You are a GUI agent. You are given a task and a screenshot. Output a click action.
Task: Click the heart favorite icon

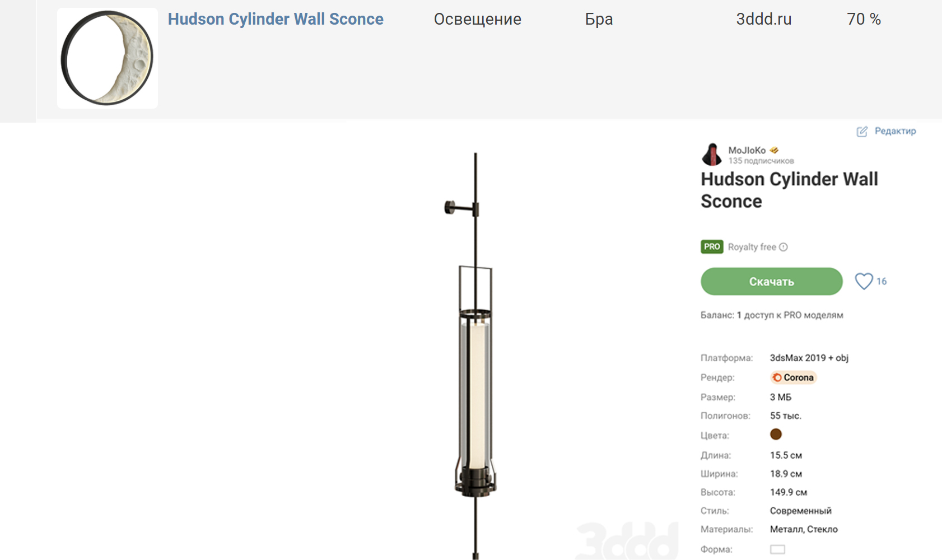[864, 281]
